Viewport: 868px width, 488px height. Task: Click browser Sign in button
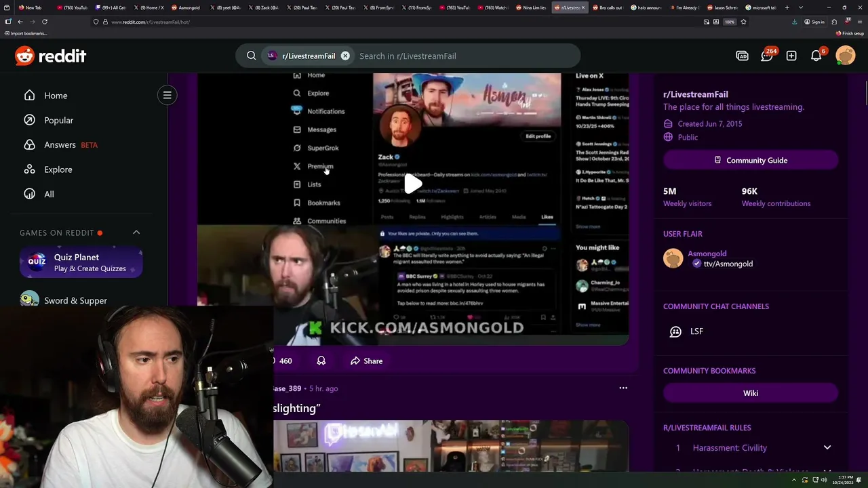pyautogui.click(x=814, y=22)
